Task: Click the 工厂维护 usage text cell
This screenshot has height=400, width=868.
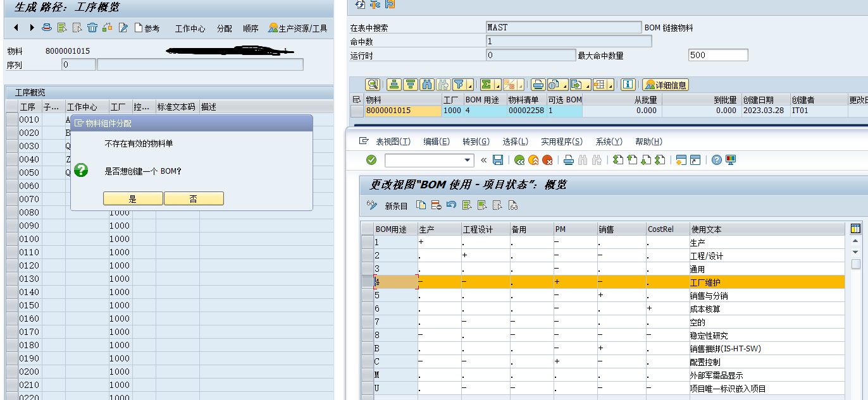Action: (767, 282)
